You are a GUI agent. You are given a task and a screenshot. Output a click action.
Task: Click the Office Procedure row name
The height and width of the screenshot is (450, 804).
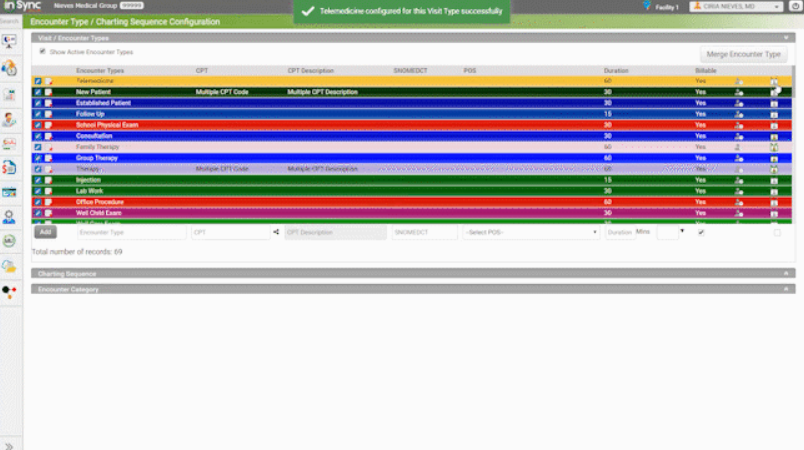(100, 202)
